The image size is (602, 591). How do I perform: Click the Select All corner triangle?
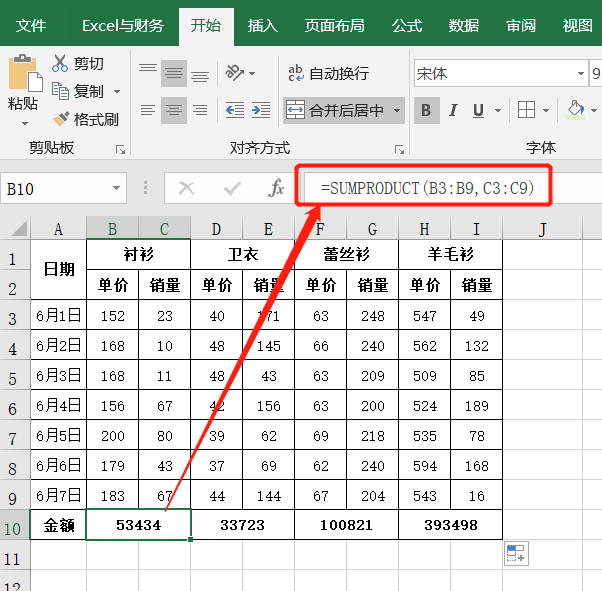tap(18, 228)
